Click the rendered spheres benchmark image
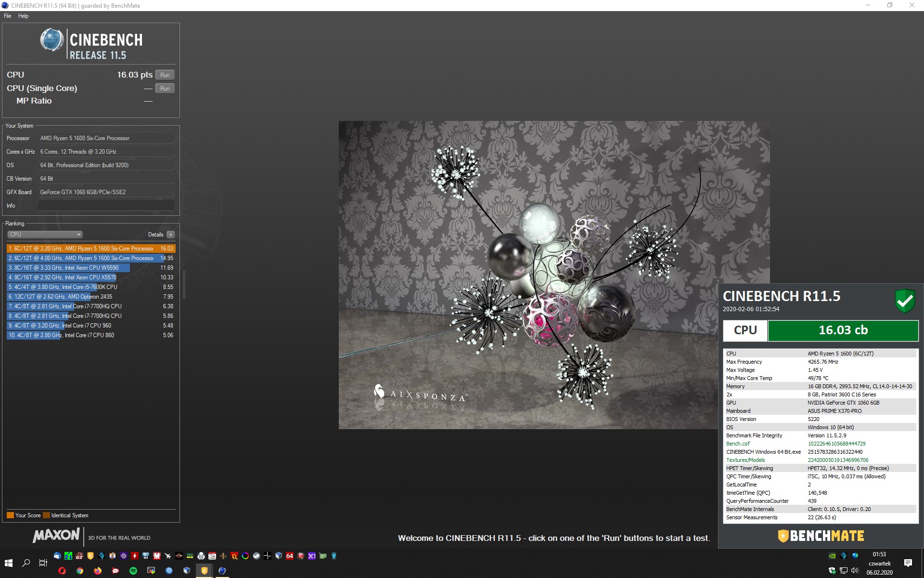924x578 pixels. [554, 275]
